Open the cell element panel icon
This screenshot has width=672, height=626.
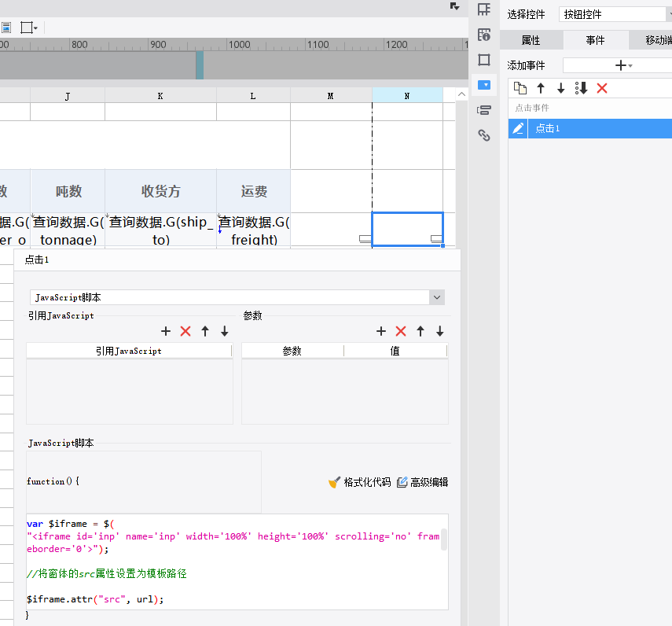coord(484,9)
